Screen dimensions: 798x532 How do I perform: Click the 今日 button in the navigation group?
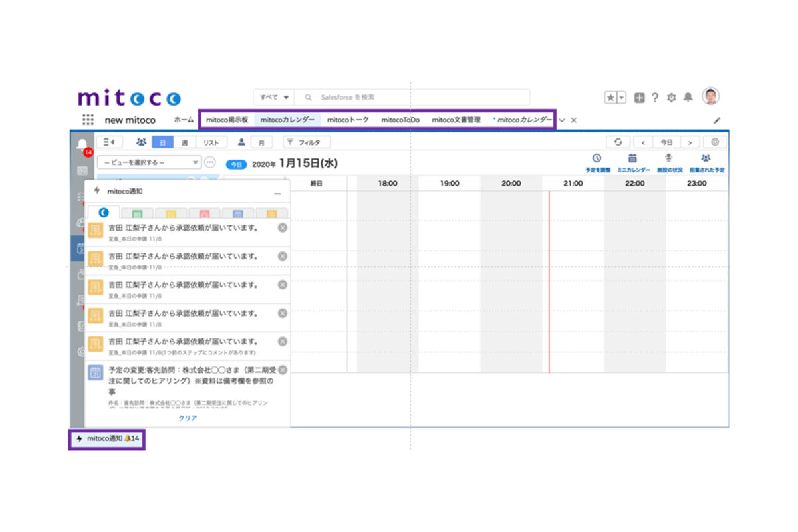(666, 142)
